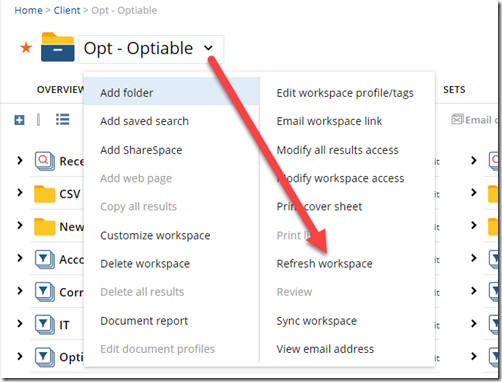Expand the IT filter row
The width and height of the screenshot is (502, 382).
[x=20, y=323]
